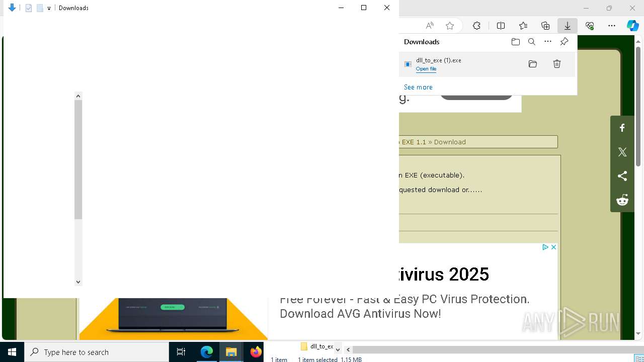Click the AdChoices triangle icon on ad
Viewport: 644px width, 362px height.
pyautogui.click(x=545, y=247)
